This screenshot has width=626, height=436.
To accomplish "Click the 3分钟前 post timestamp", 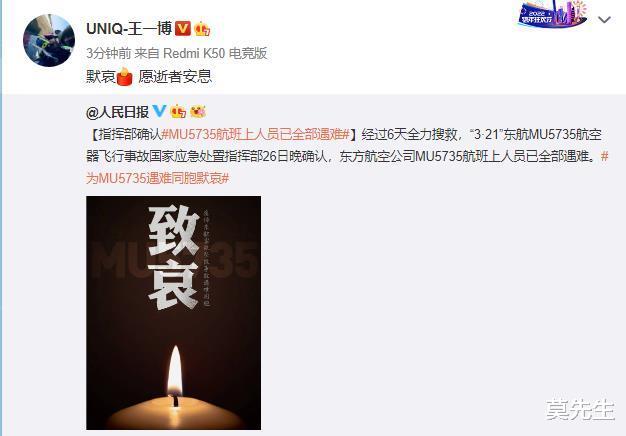I will (109, 53).
